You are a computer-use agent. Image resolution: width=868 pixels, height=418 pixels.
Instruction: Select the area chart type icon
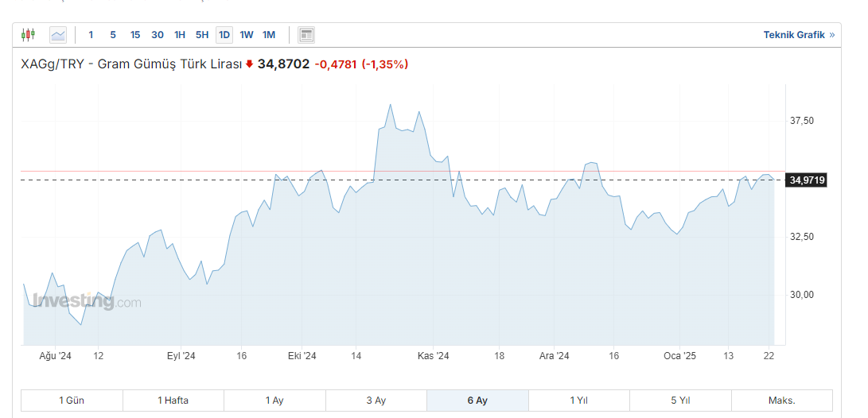click(58, 35)
